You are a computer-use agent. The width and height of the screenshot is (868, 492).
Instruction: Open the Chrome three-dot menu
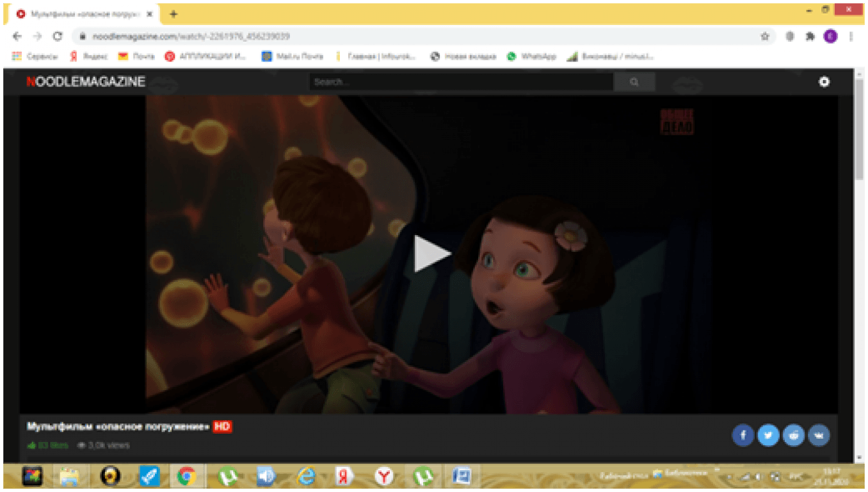(x=851, y=37)
